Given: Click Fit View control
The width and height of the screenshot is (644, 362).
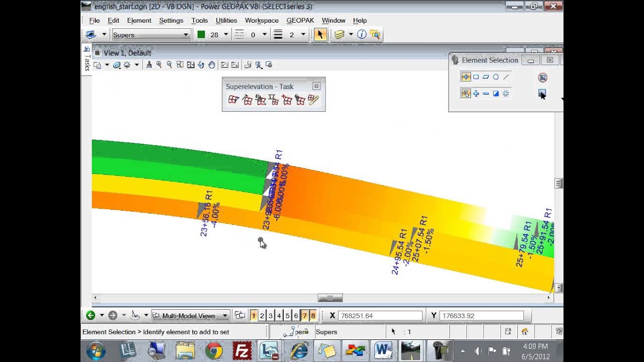Looking at the screenshot, I should (x=190, y=65).
